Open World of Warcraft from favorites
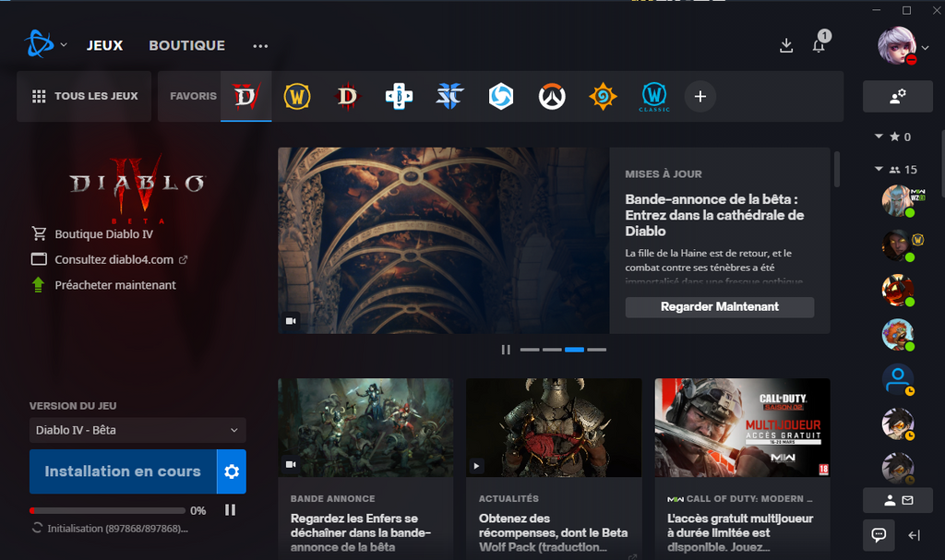This screenshot has width=945, height=560. point(296,96)
